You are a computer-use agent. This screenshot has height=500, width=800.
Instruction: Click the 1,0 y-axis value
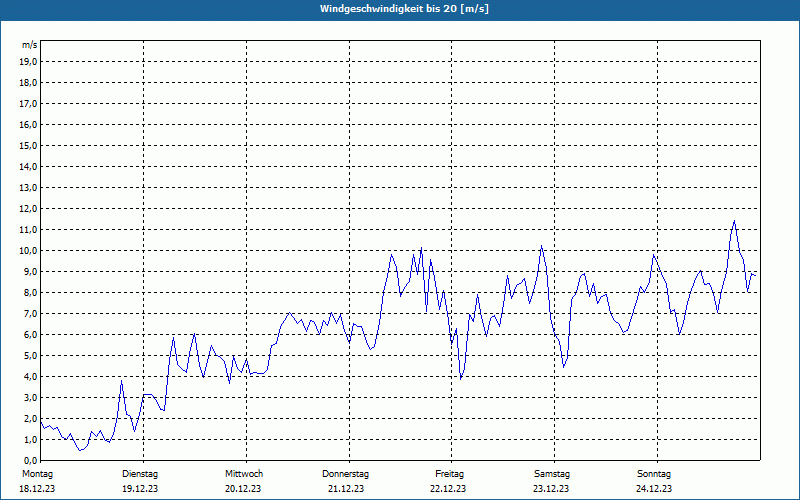30,439
